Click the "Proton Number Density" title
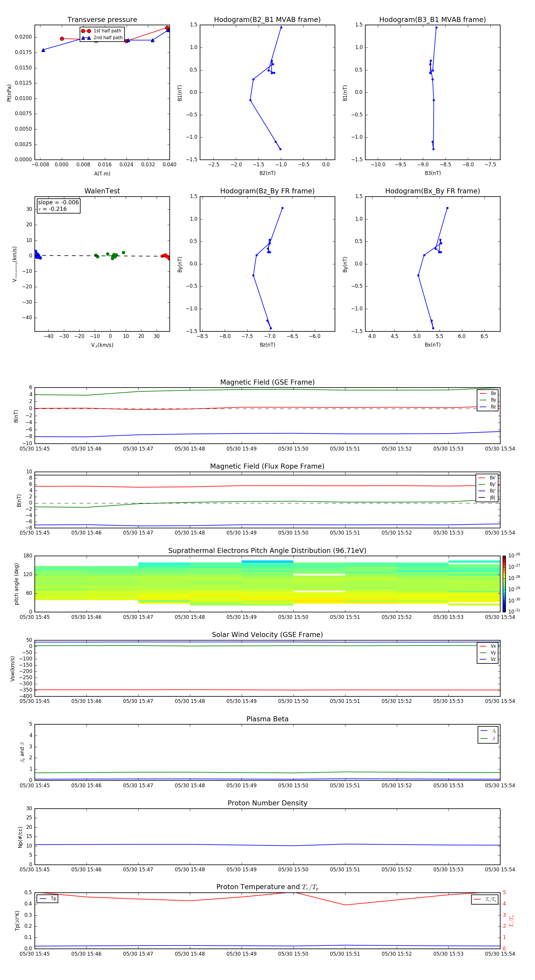This screenshot has width=535, height=980. 267,804
